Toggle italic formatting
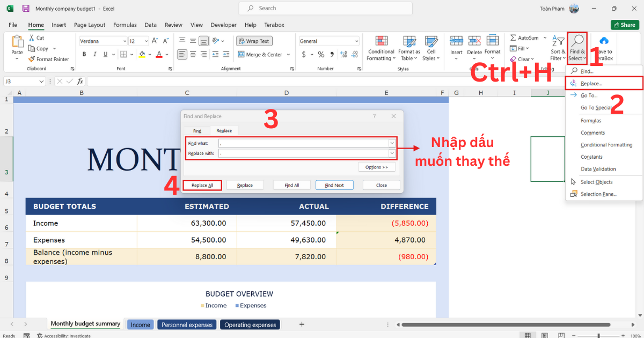The height and width of the screenshot is (338, 644). click(x=94, y=54)
